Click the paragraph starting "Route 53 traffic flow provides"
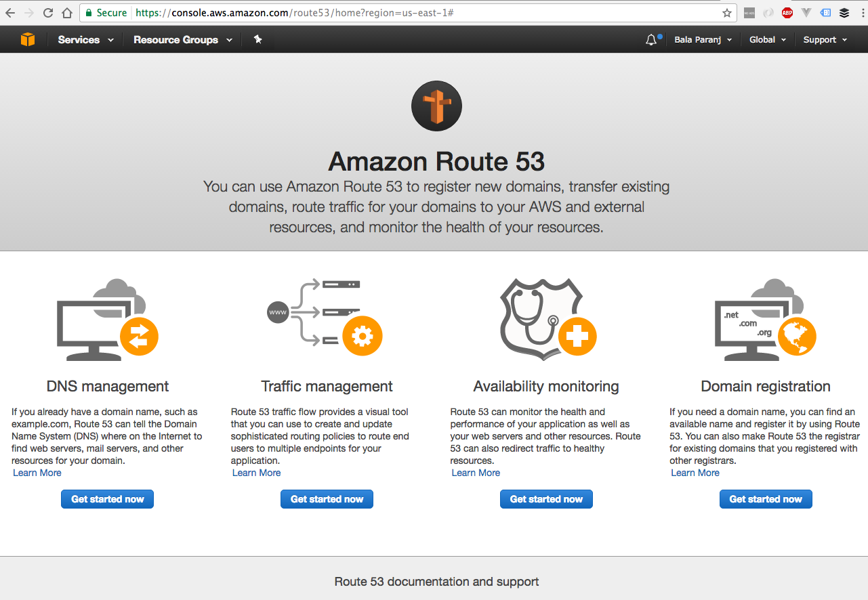This screenshot has width=868, height=600. click(321, 436)
